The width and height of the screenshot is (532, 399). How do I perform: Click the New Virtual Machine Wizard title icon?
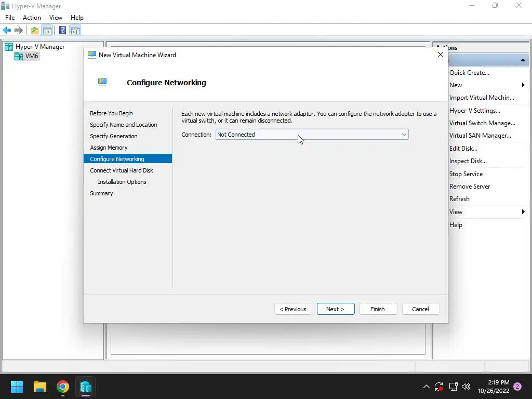tap(91, 55)
